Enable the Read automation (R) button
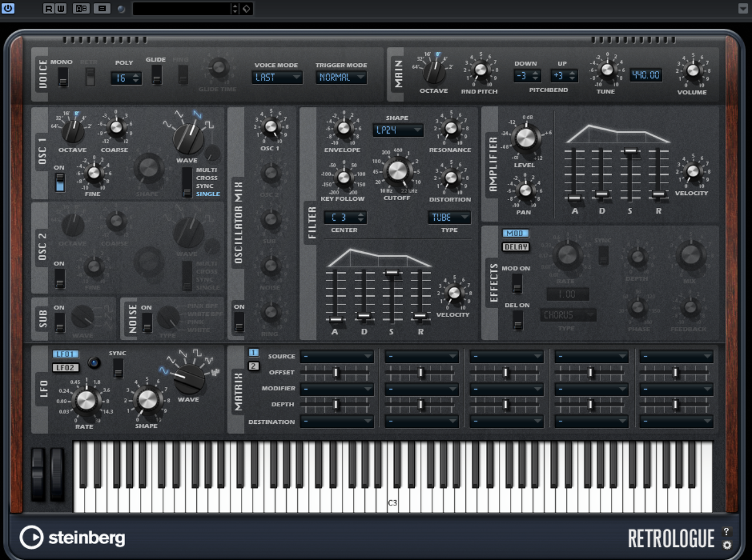Viewport: 752px width, 560px height. click(x=49, y=8)
